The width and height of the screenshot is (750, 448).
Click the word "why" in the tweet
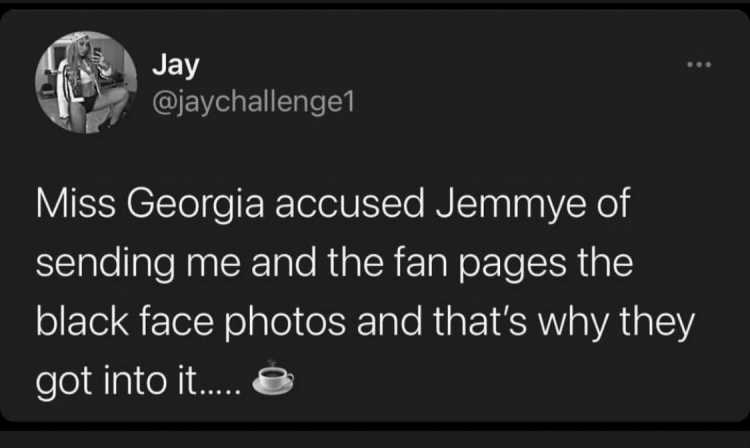pyautogui.click(x=574, y=323)
